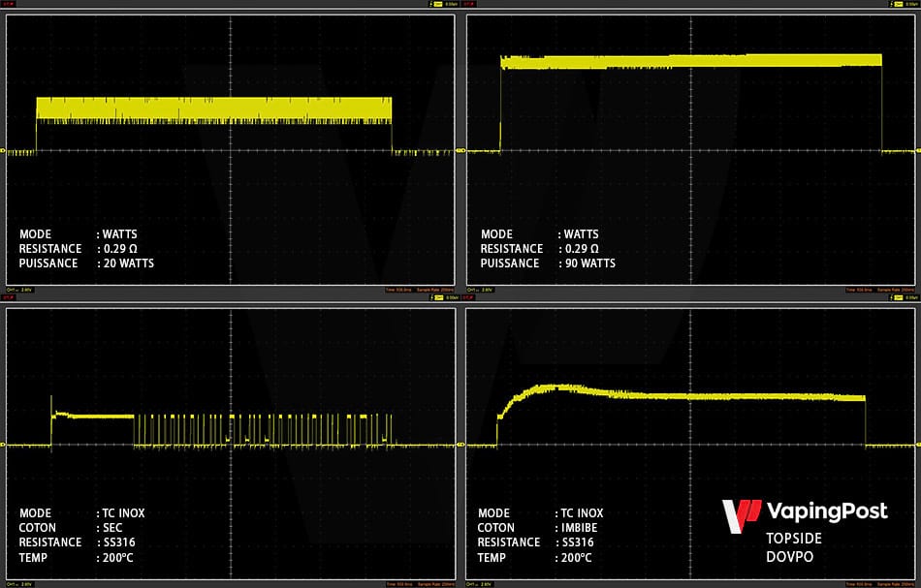Click the ground level marker left of the 20 watts trace
The height and width of the screenshot is (588, 921).
coord(4,151)
